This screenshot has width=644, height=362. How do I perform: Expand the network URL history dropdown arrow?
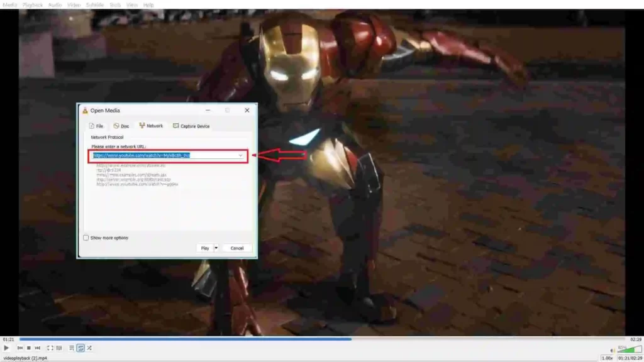pos(241,156)
